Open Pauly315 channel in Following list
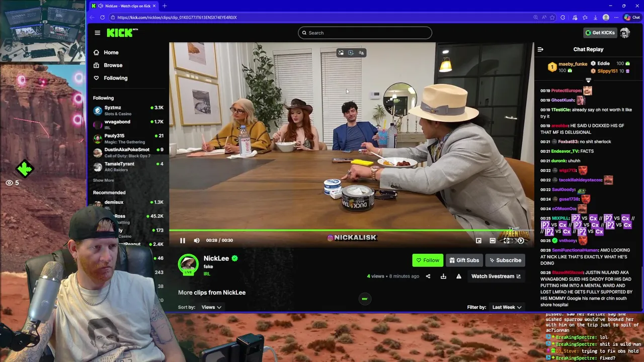The height and width of the screenshot is (362, 644). (128, 138)
